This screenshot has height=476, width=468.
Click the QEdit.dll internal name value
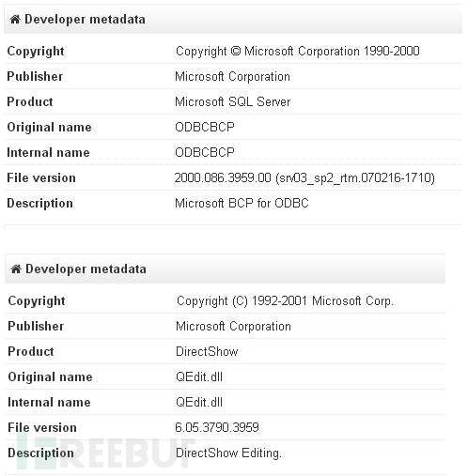point(199,402)
